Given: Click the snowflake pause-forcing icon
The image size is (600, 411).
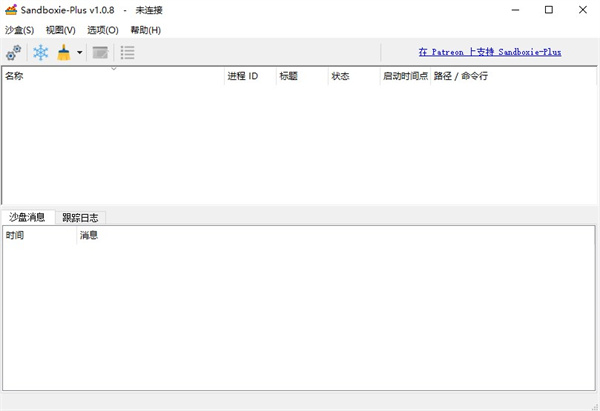Looking at the screenshot, I should point(41,52).
